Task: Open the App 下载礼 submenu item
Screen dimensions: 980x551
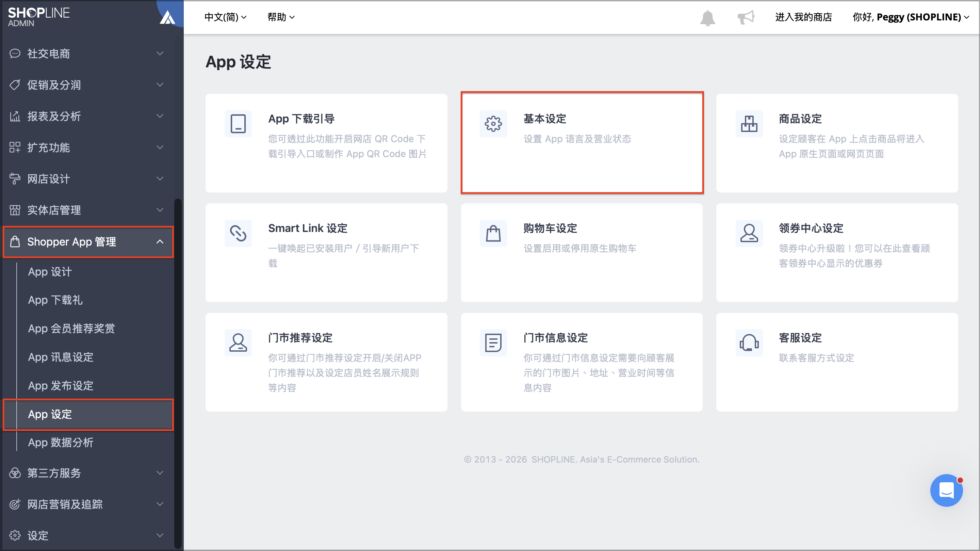Action: (55, 300)
